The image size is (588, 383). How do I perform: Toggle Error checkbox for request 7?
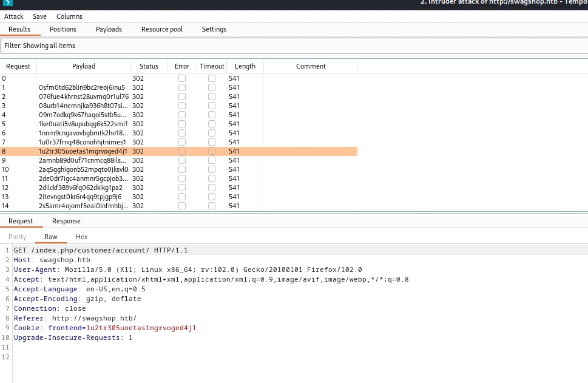click(182, 142)
